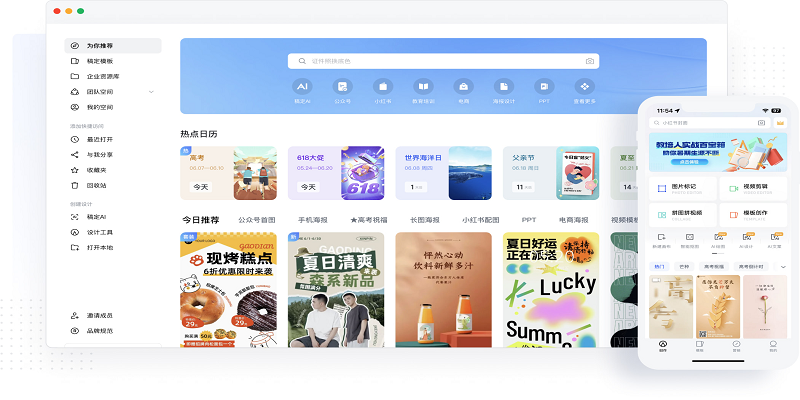Open the 现烤糕点 poster template
This screenshot has height=400, width=800.
point(229,290)
